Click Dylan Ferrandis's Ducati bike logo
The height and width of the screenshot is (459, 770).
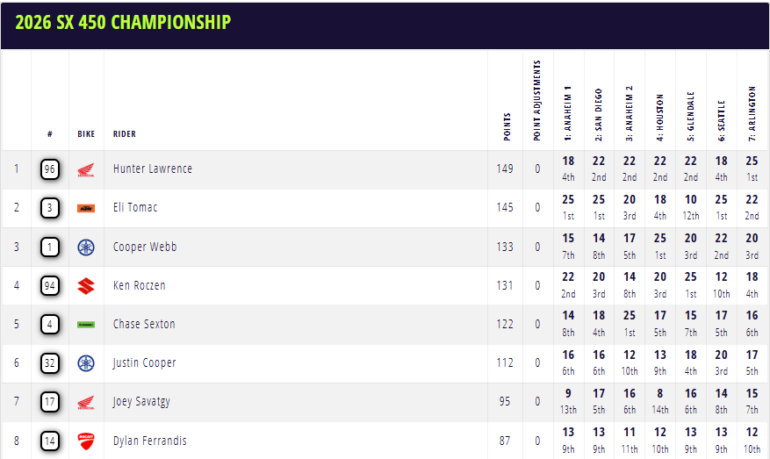tap(86, 441)
